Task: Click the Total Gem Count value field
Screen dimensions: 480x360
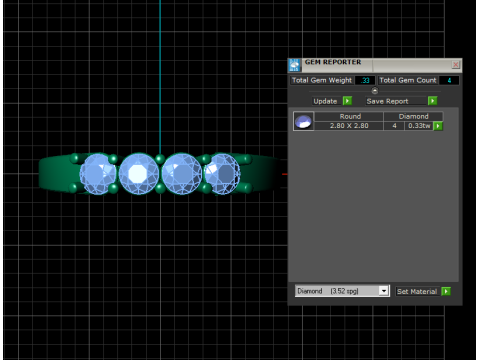Action: pyautogui.click(x=449, y=80)
